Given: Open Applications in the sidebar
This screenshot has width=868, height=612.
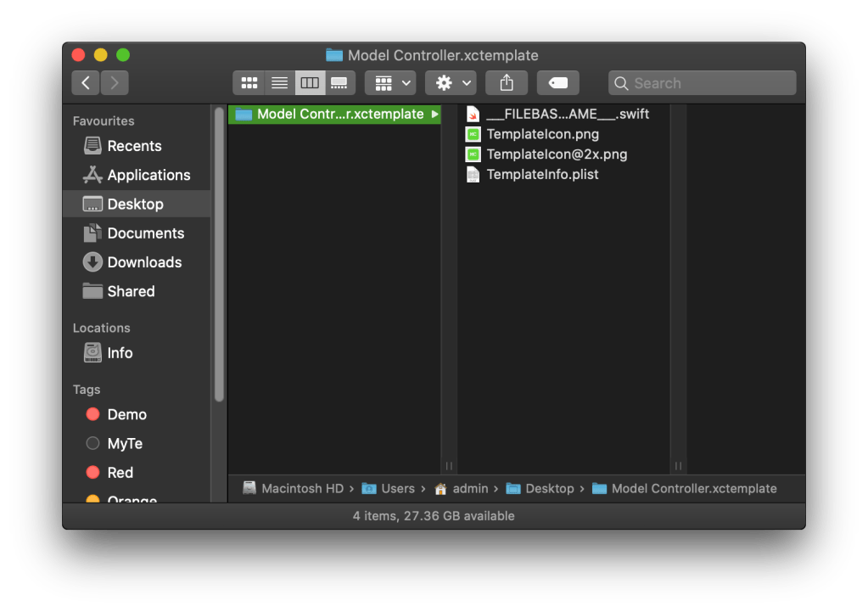Looking at the screenshot, I should (148, 175).
